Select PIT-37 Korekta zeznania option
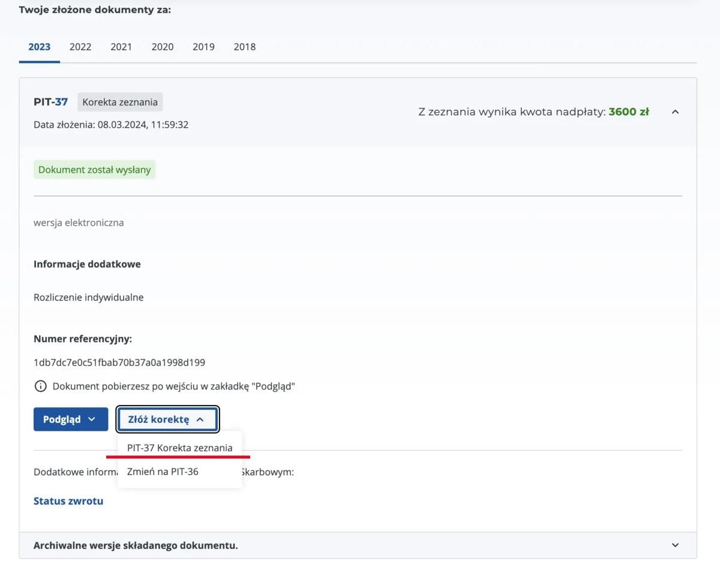The width and height of the screenshot is (720, 588). point(180,448)
